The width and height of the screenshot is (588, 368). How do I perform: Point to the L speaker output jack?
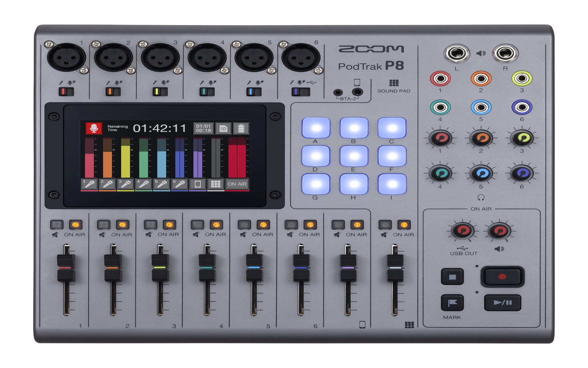(457, 53)
